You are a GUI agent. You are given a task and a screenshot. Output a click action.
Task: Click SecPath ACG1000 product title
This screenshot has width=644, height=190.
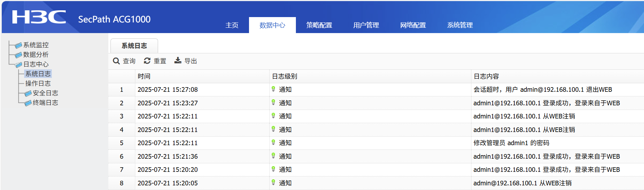114,19
